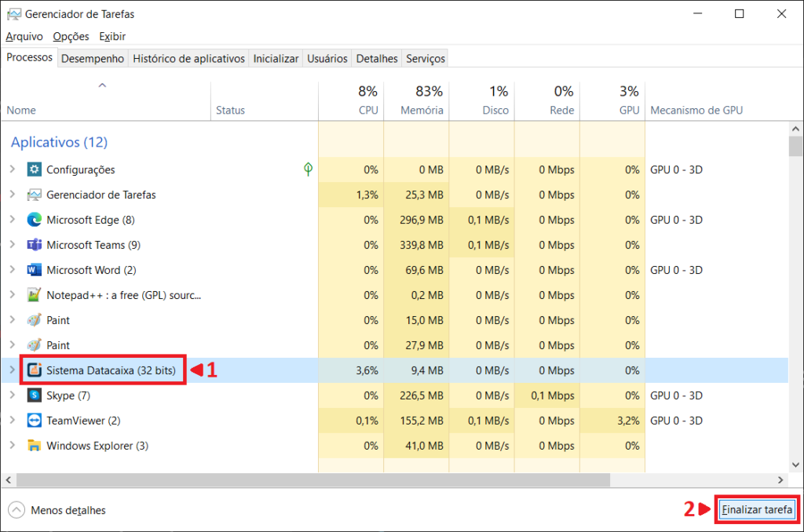Expand the TeamViewer process group

tap(12, 421)
